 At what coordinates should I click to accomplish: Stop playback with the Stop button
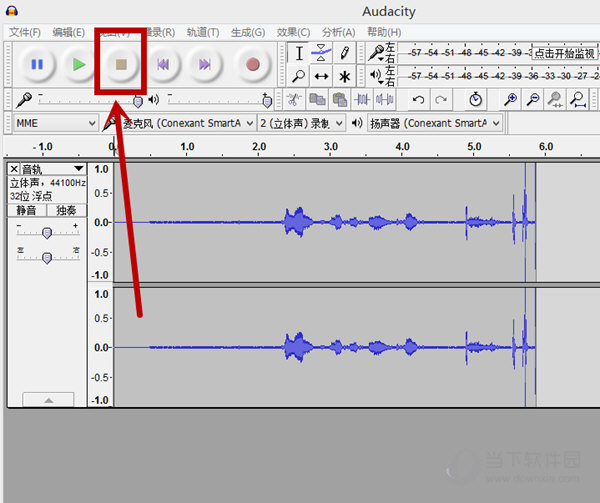click(121, 64)
